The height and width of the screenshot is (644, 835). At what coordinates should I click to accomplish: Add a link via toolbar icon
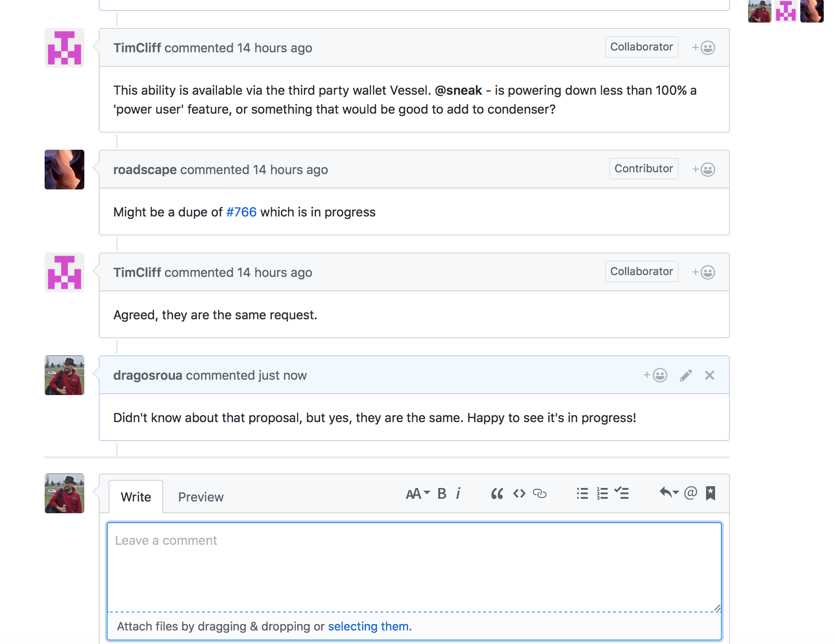540,493
